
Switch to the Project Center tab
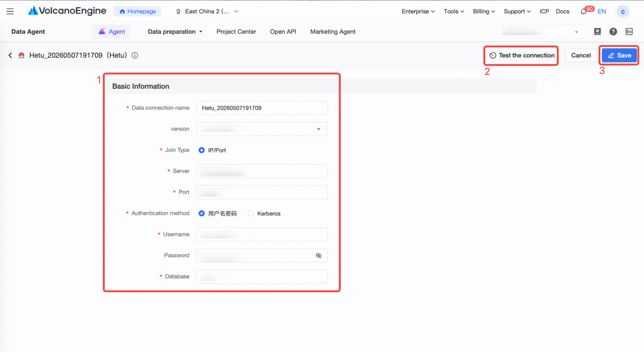236,32
